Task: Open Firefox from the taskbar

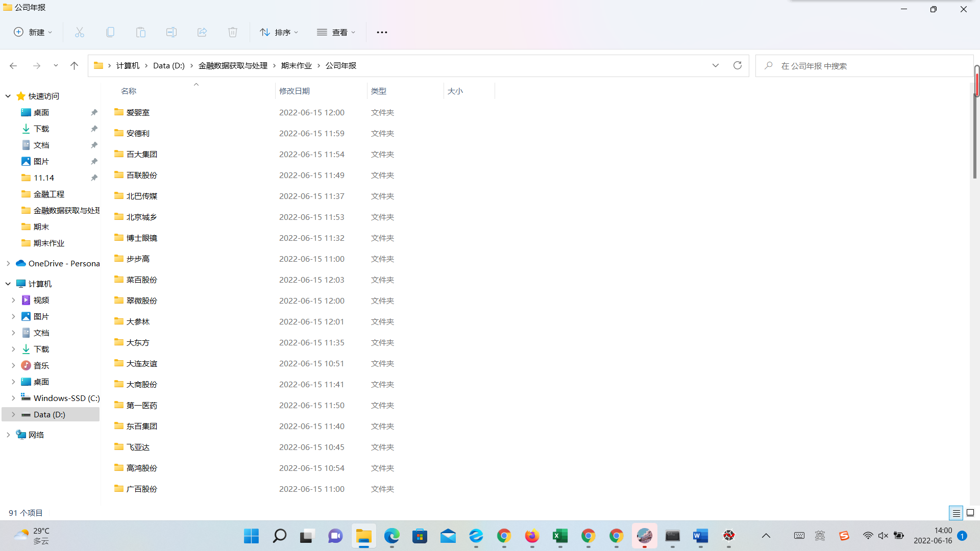Action: (532, 536)
